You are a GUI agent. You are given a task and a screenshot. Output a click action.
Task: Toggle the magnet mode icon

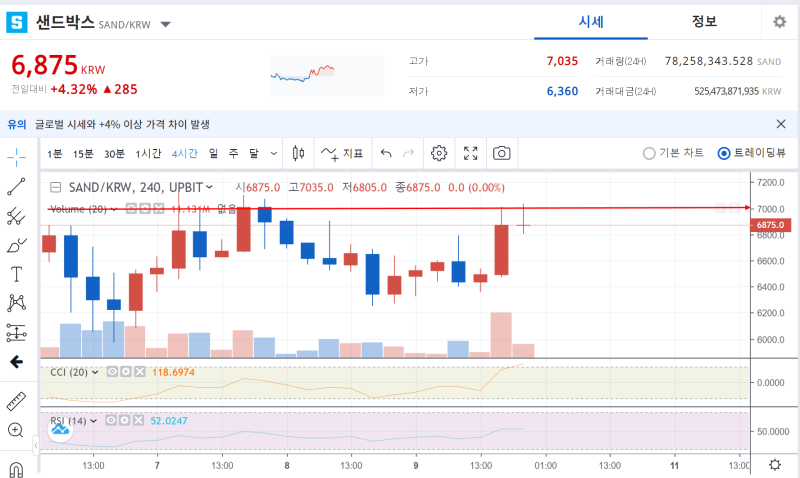(x=16, y=468)
